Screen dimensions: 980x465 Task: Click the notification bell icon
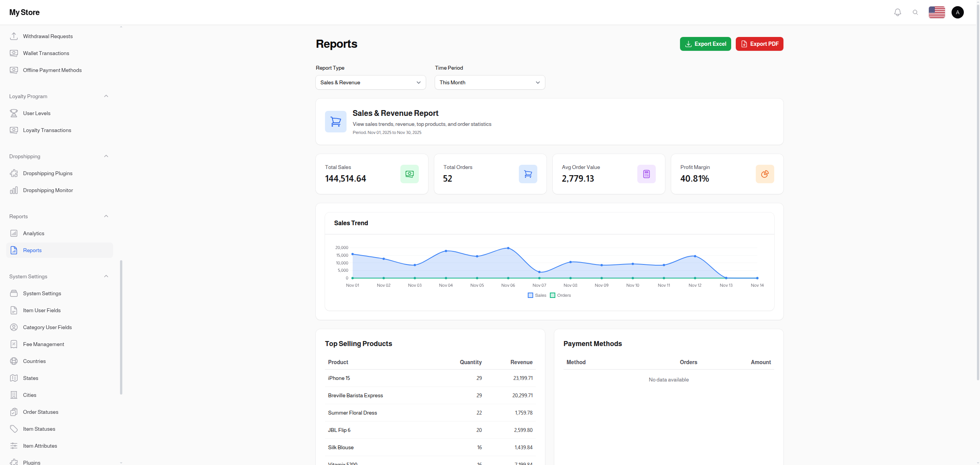pyautogui.click(x=897, y=12)
